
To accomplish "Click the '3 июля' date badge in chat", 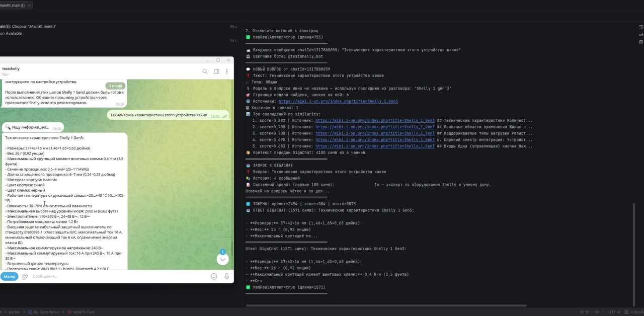I will pos(116,86).
